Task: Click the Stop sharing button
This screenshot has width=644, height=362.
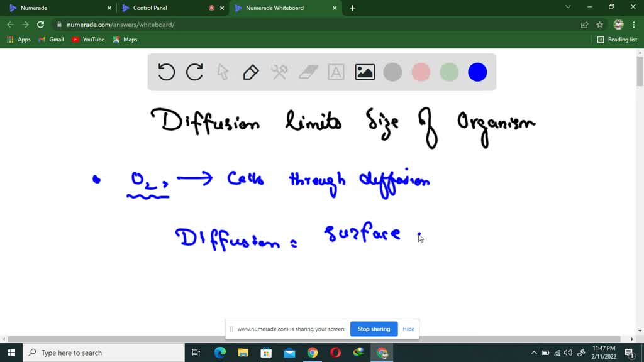Action: (374, 329)
